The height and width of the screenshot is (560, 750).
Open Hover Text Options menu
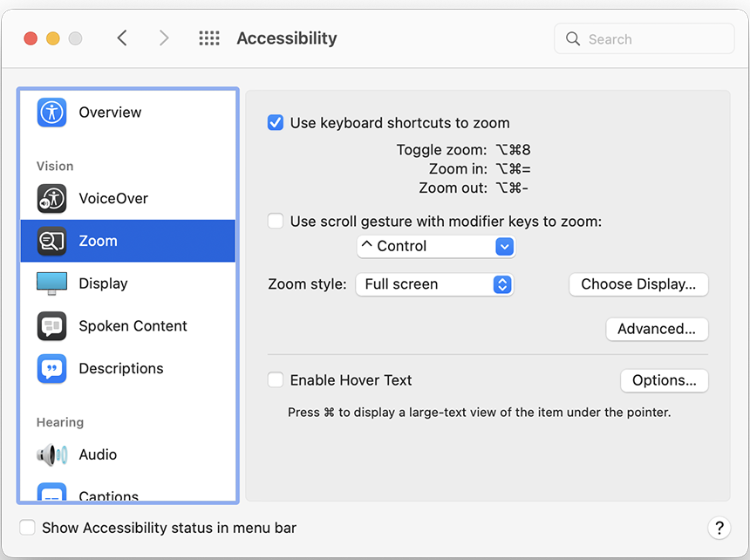tap(664, 380)
